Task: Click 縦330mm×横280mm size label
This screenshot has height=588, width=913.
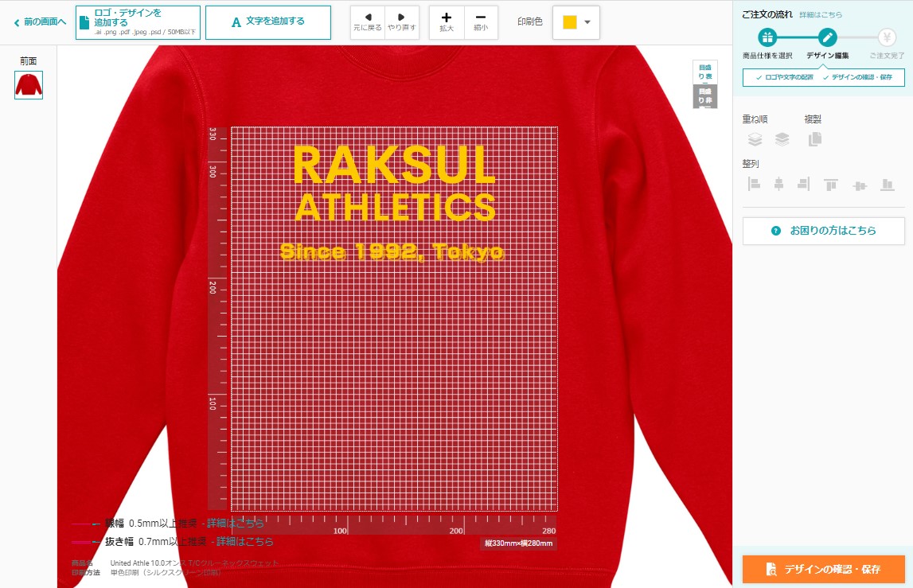Action: tap(518, 543)
